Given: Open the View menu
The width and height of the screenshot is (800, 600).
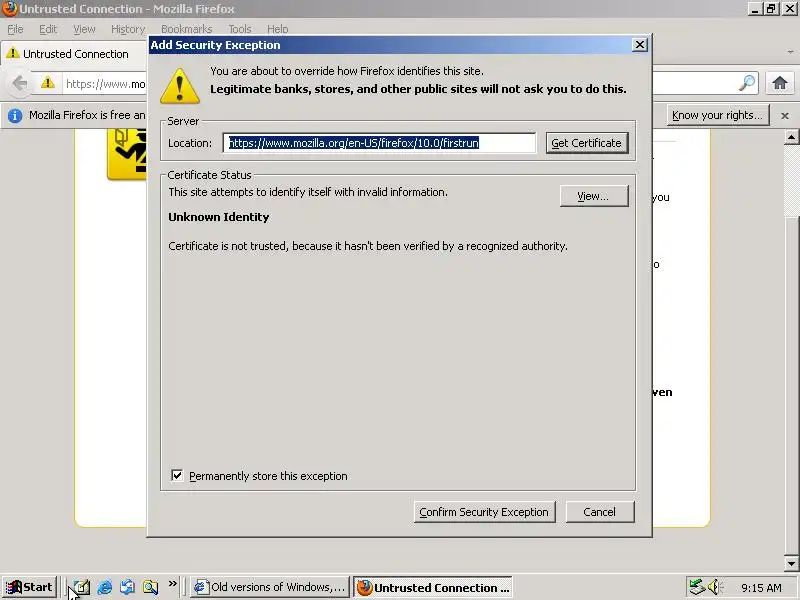Looking at the screenshot, I should (84, 29).
